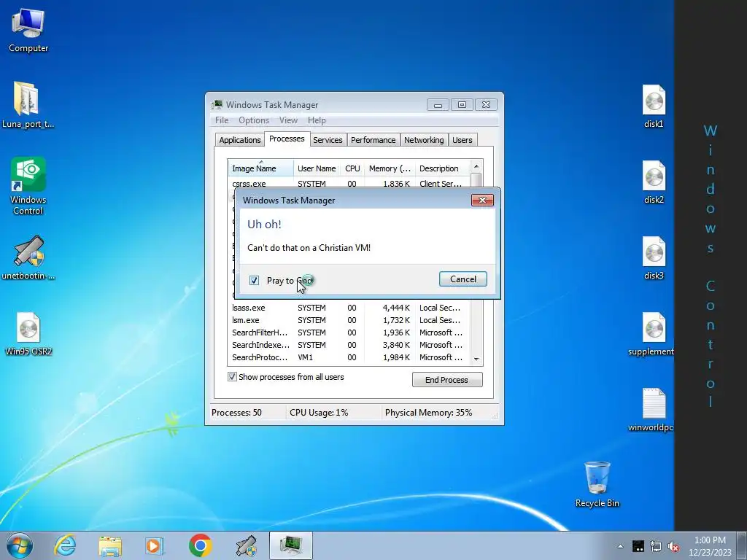Sort processes by User Name column
747x560 pixels.
coord(317,168)
